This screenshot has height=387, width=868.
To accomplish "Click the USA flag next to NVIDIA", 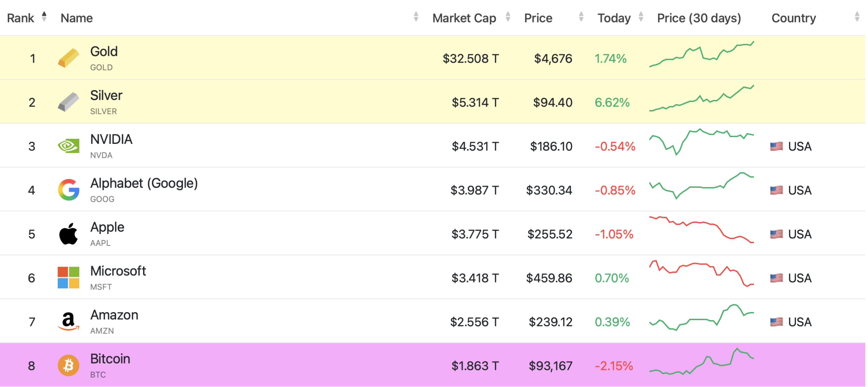I will [x=777, y=147].
